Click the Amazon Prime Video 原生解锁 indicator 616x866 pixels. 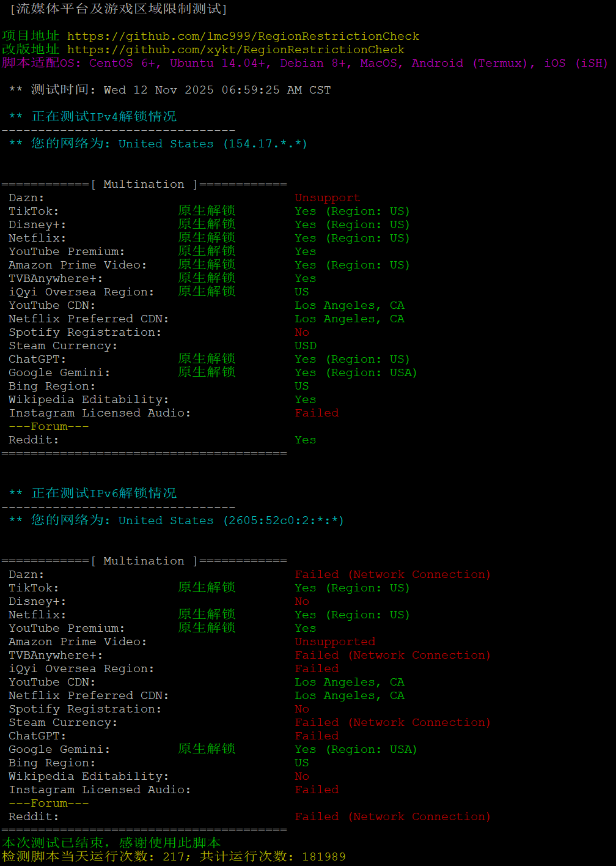pos(207,264)
